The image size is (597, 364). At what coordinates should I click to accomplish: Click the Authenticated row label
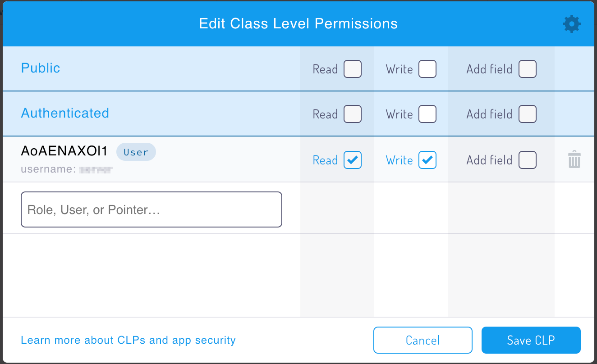click(65, 113)
